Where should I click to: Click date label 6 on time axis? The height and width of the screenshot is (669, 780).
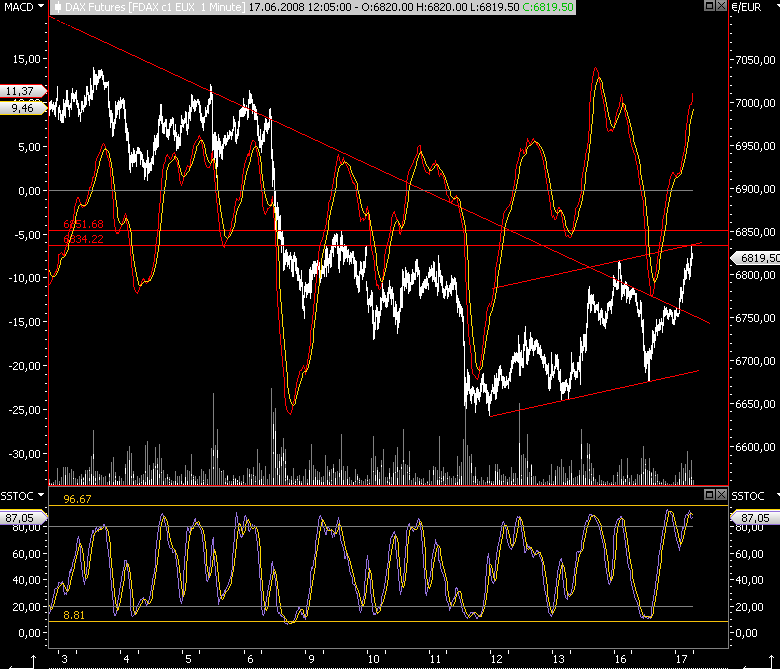pyautogui.click(x=250, y=659)
